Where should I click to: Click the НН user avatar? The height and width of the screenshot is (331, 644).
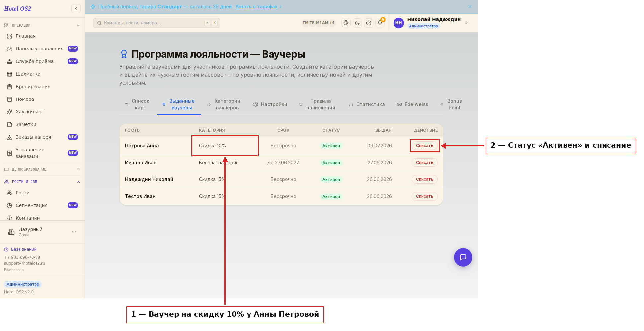click(399, 23)
